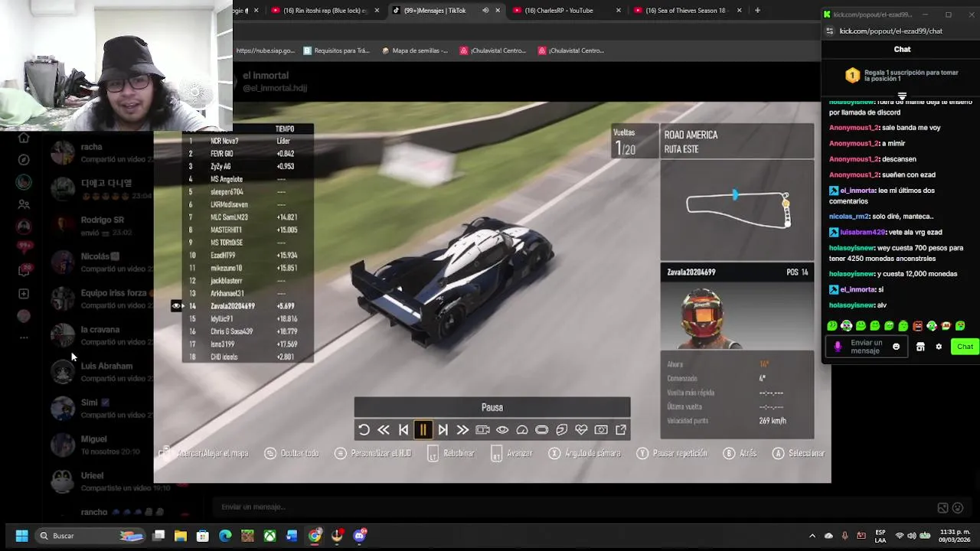
Task: Click the purple microphone icon in chat
Action: [838, 347]
